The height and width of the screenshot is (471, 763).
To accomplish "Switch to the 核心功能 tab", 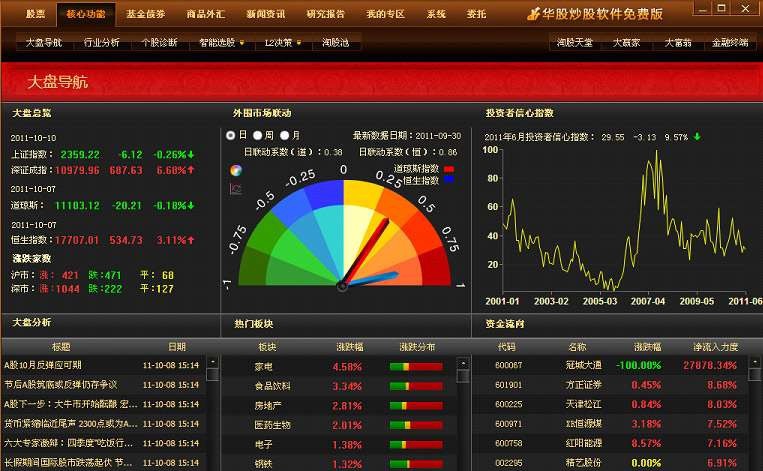I will click(x=86, y=14).
